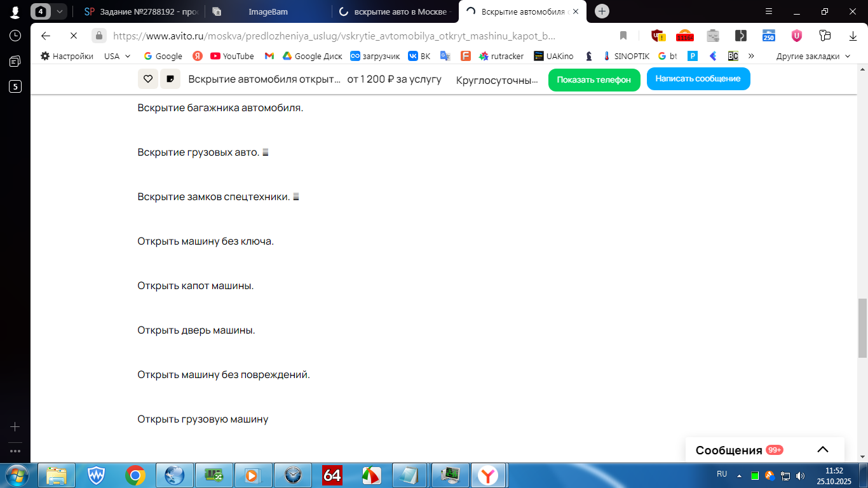Image resolution: width=868 pixels, height=488 pixels.
Task: Open the UAKino bookmark
Action: [x=553, y=56]
